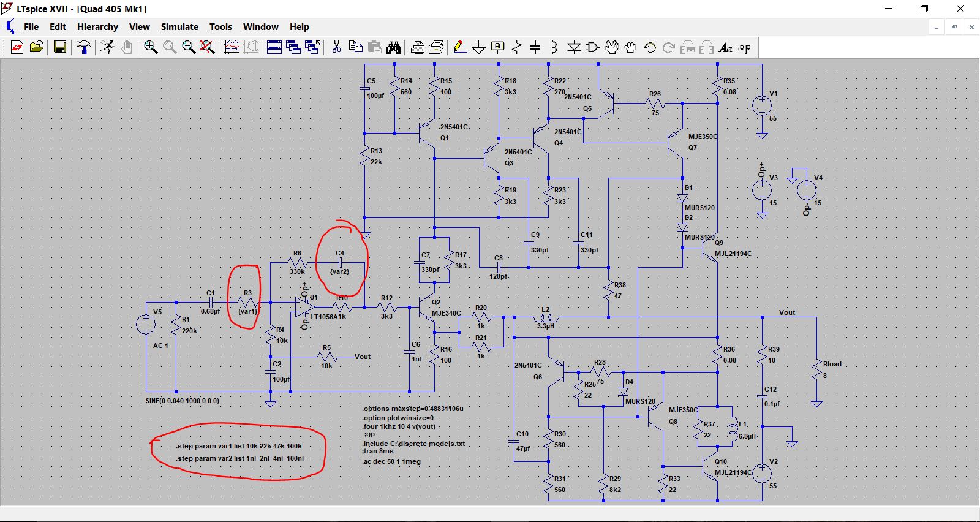
Task: Click the Mirror component icon
Action: pyautogui.click(x=707, y=47)
